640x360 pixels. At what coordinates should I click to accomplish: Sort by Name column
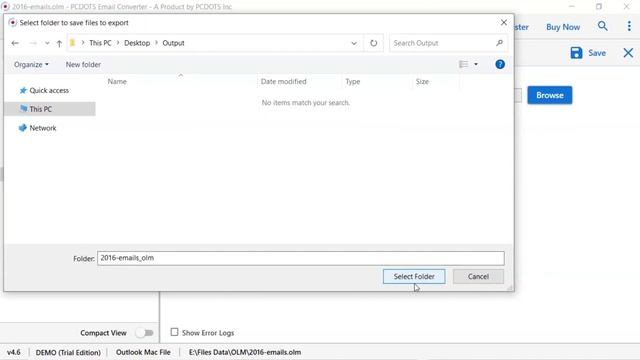(117, 81)
